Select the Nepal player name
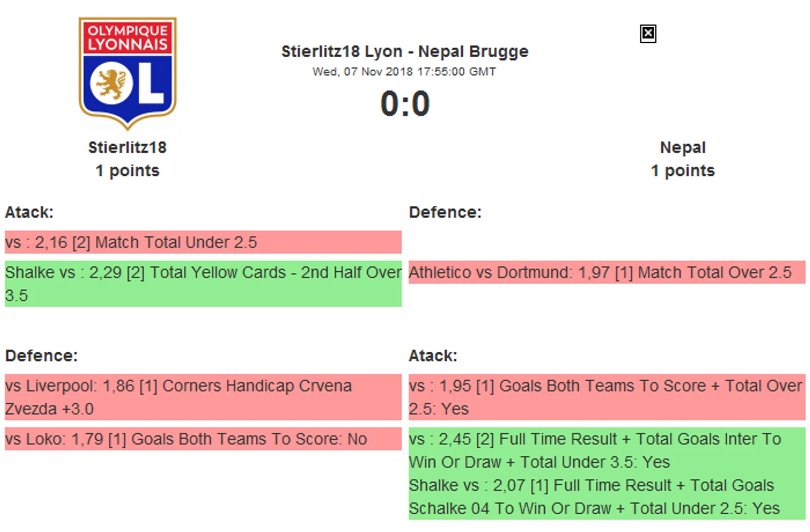The image size is (810, 532). [x=682, y=148]
